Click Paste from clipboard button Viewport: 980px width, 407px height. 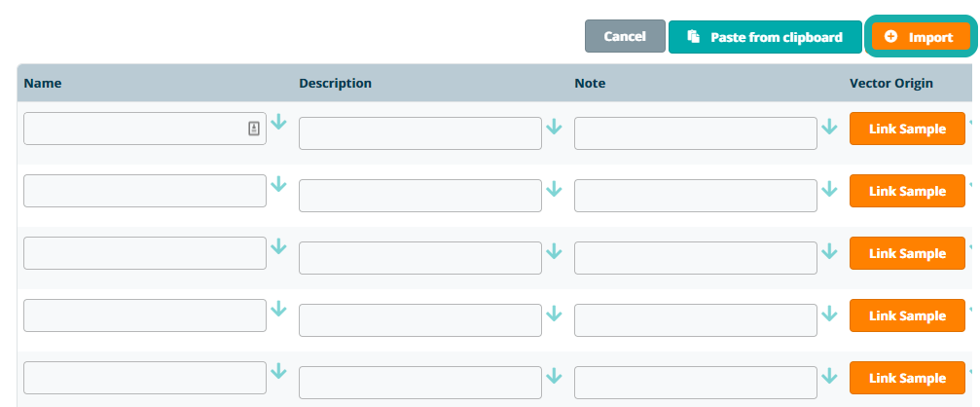(765, 37)
